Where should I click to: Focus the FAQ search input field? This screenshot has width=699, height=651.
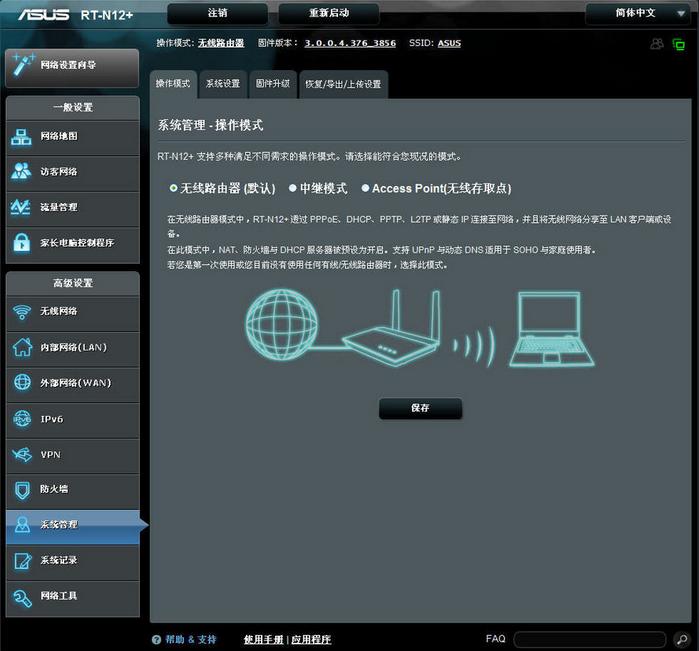tap(590, 639)
